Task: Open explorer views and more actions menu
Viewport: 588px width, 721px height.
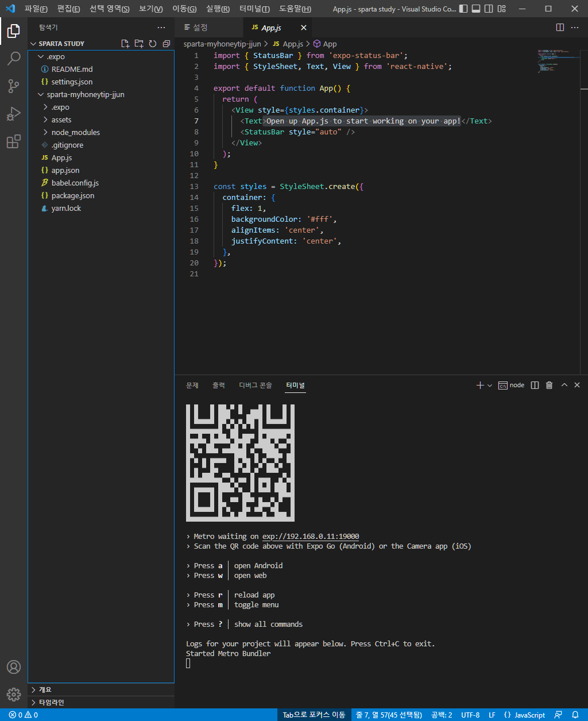Action: coord(161,28)
